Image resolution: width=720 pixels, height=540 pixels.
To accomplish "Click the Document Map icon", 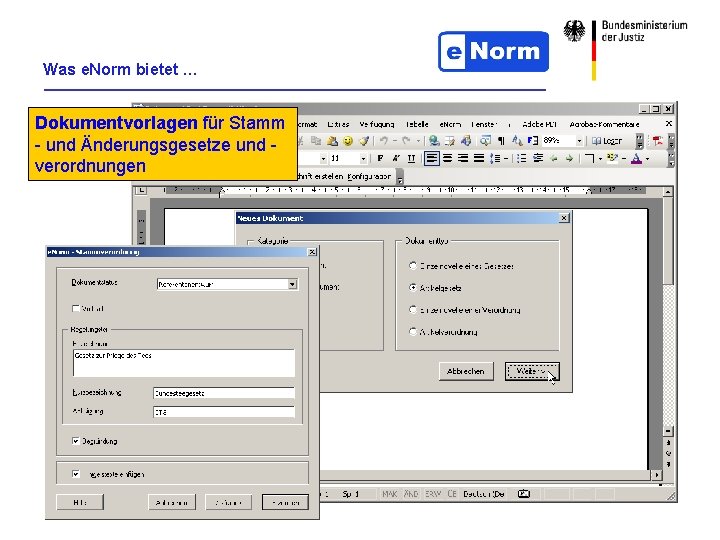I will click(485, 141).
